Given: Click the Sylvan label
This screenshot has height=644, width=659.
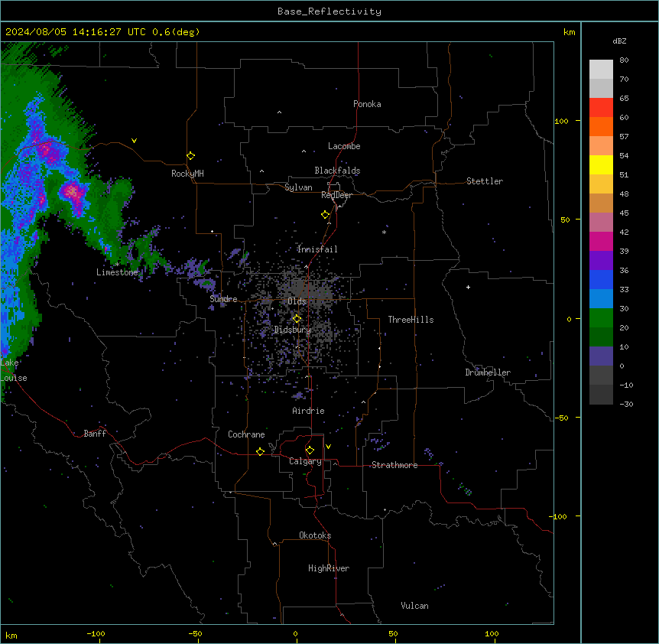Looking at the screenshot, I should click(x=298, y=187).
